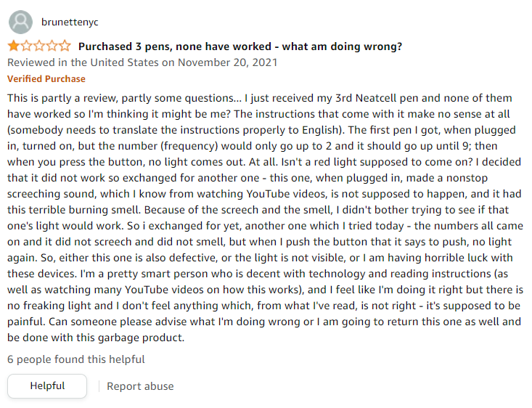Click the first filled orange star
The image size is (532, 408).
click(x=13, y=46)
